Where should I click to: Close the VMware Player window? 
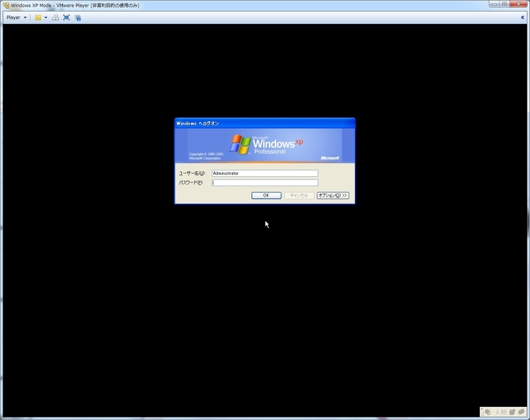(519, 4)
